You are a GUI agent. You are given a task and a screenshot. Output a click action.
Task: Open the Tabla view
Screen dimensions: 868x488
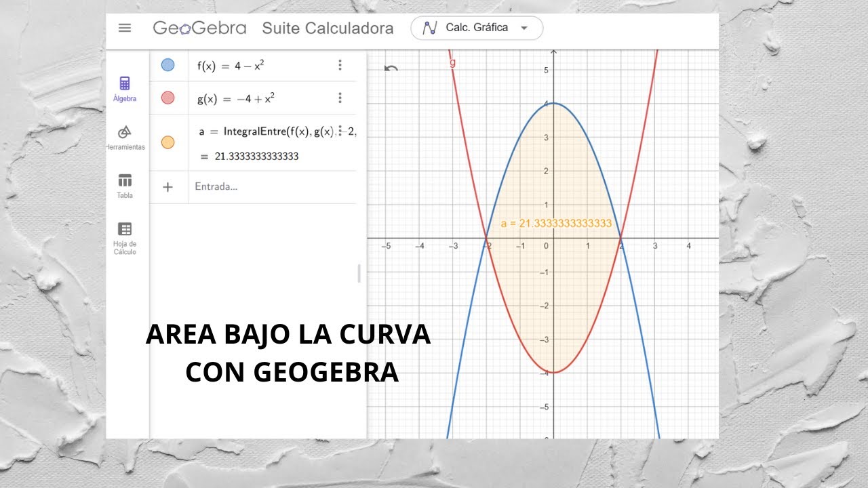pos(125,186)
